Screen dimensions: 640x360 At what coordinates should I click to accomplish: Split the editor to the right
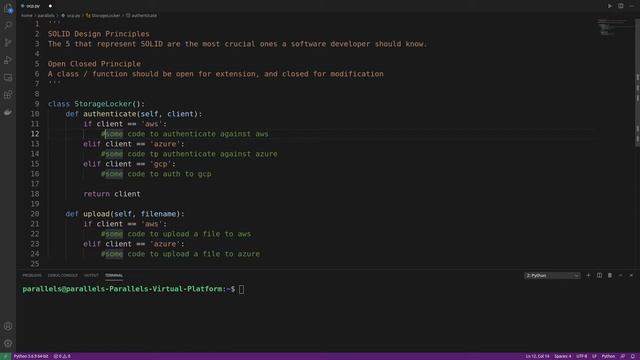[x=620, y=6]
